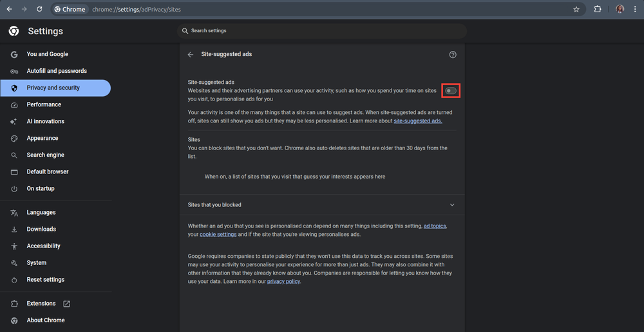Select Autofill and passwords in sidebar

tap(57, 71)
